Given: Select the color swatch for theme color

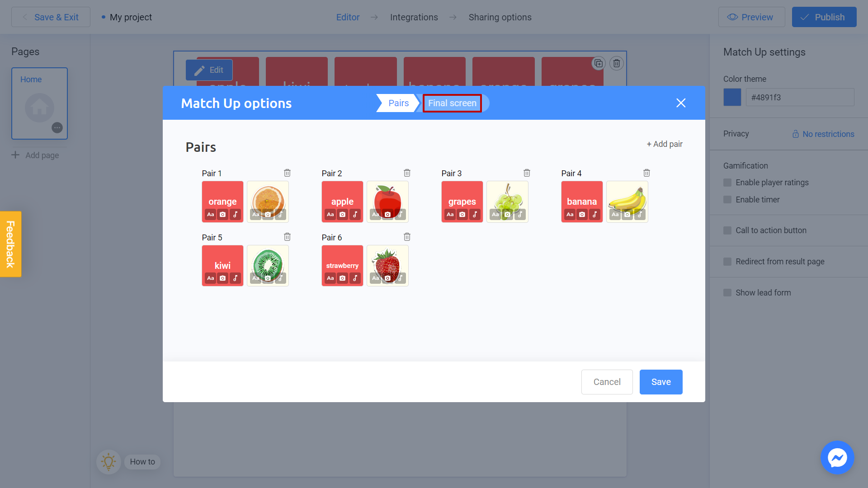Looking at the screenshot, I should [x=732, y=97].
